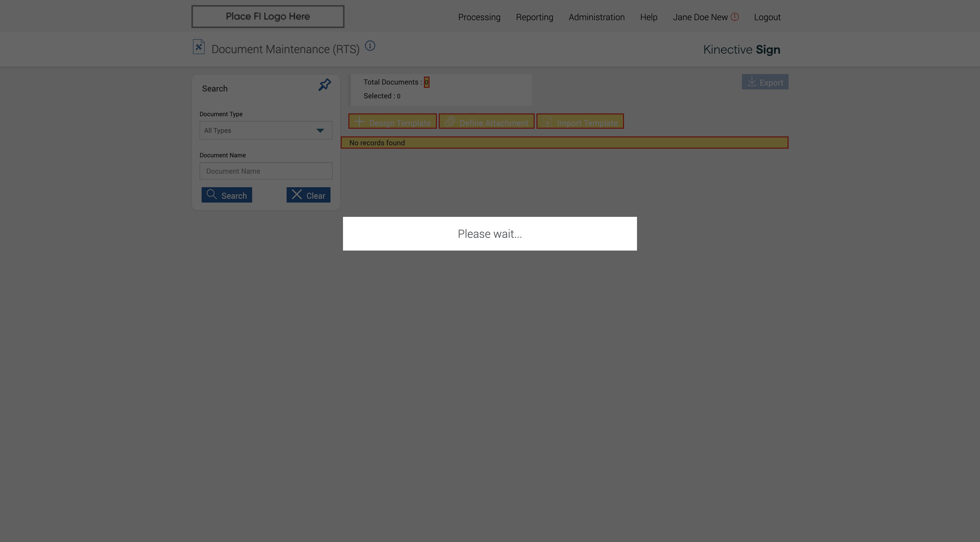Click the magnifier icon on Search button
The height and width of the screenshot is (542, 980).
point(212,194)
